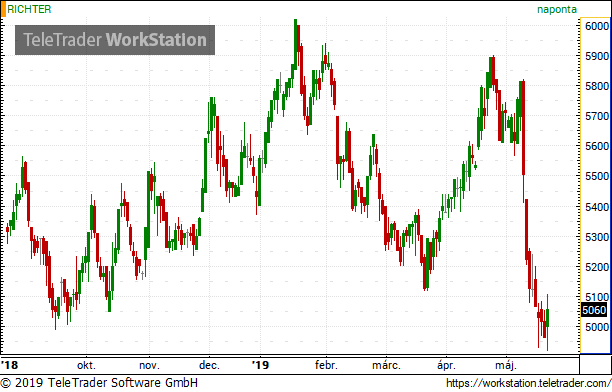This screenshot has height=392, width=612.
Task: Click the 'máj.' month label
Action: pyautogui.click(x=506, y=365)
